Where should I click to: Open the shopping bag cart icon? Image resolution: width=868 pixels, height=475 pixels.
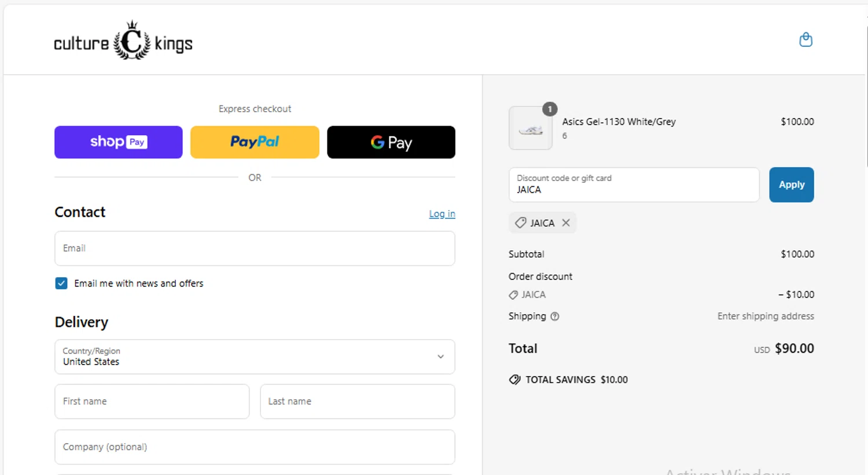click(806, 40)
